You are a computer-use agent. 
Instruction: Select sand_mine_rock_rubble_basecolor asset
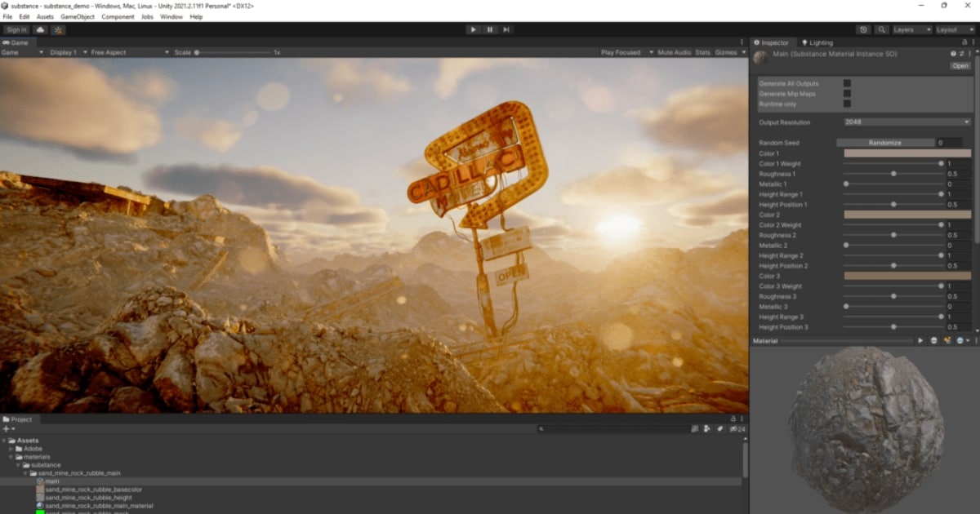pos(93,490)
